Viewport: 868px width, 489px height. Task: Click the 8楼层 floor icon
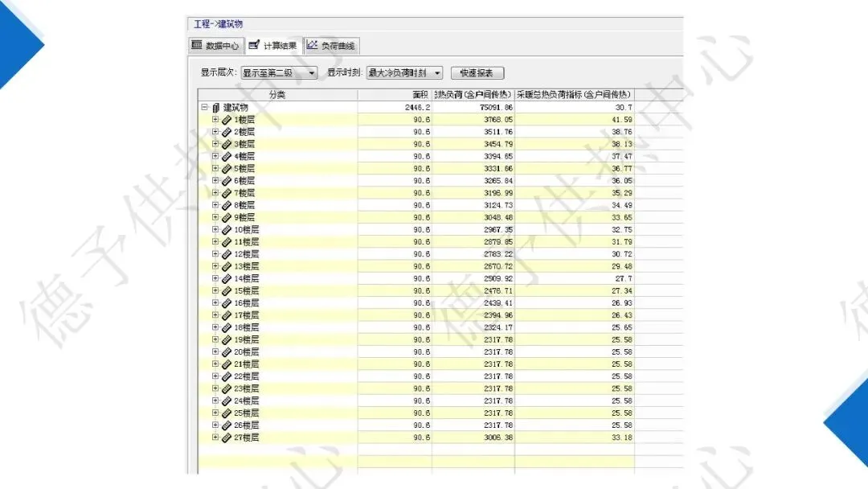227,205
